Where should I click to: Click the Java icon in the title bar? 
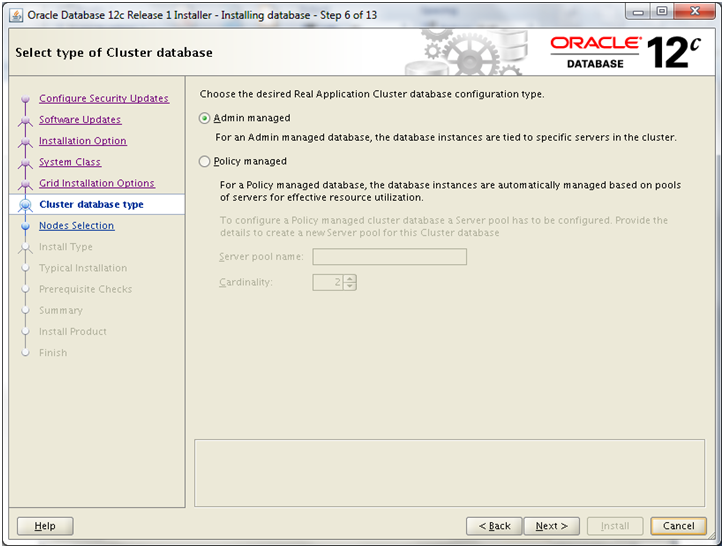tap(16, 15)
